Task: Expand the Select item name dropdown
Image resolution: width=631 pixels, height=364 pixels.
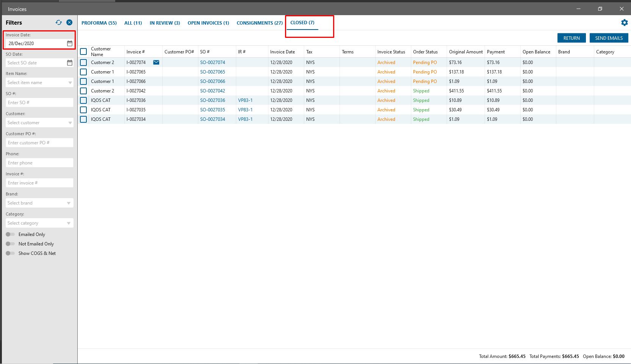Action: click(x=70, y=83)
